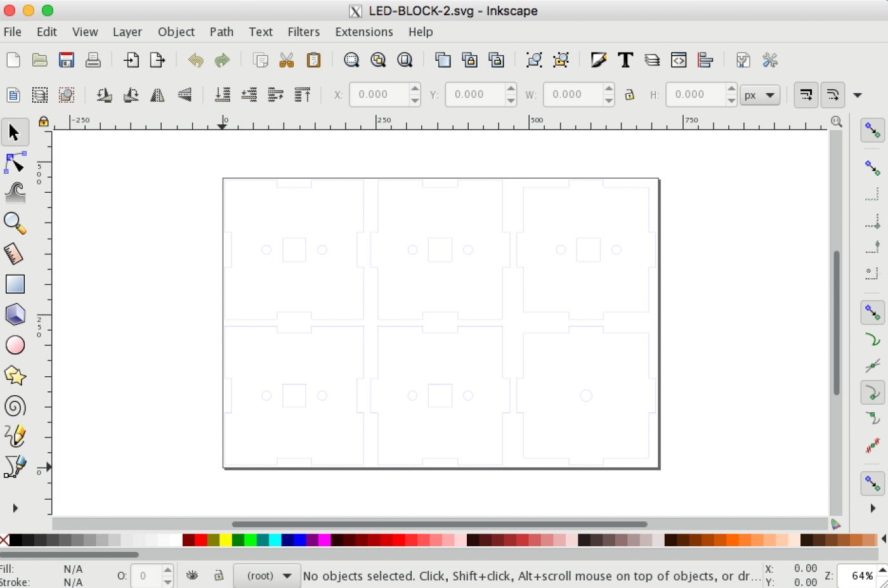Open the Path menu

(221, 32)
